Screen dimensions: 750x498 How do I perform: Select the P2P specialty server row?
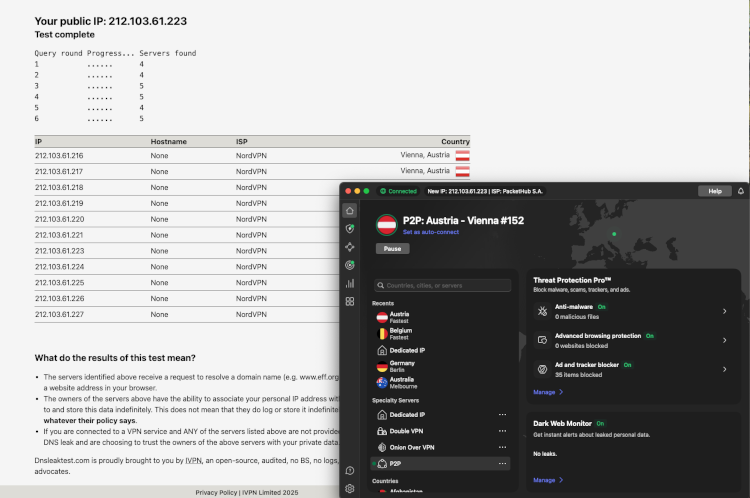(440, 464)
